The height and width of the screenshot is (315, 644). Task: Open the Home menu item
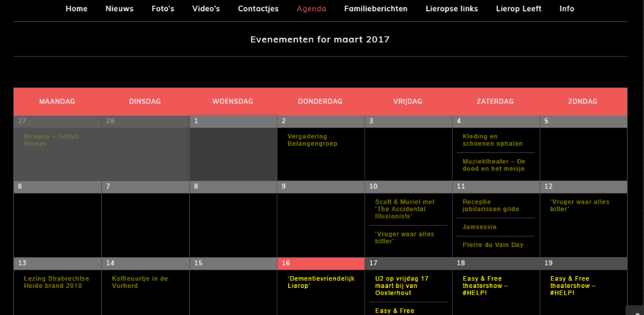77,9
